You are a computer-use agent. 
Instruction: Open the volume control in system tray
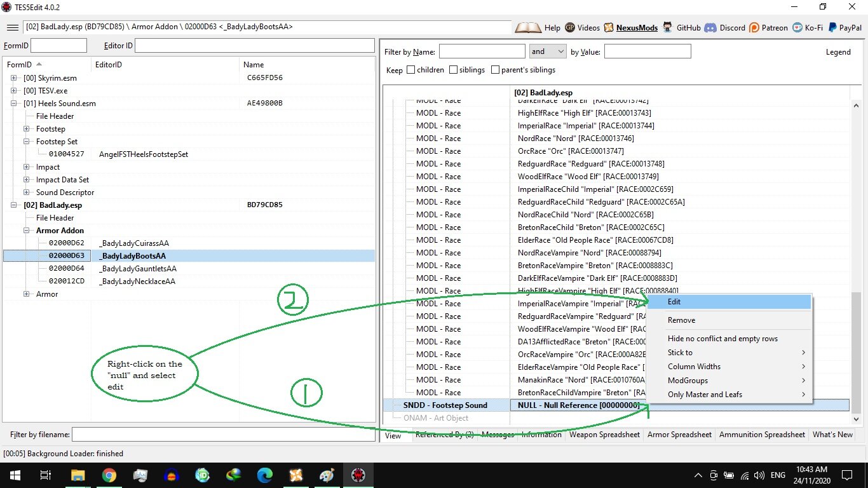coord(757,475)
